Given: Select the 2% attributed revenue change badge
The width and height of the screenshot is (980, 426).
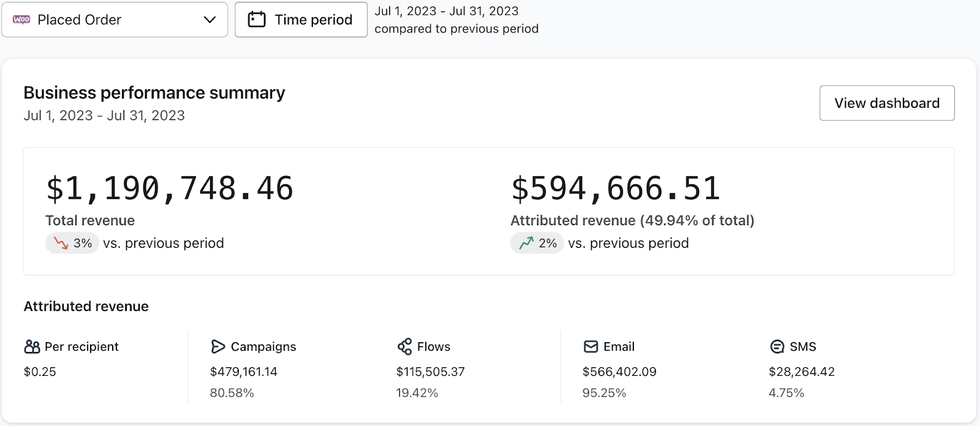Looking at the screenshot, I should point(537,243).
